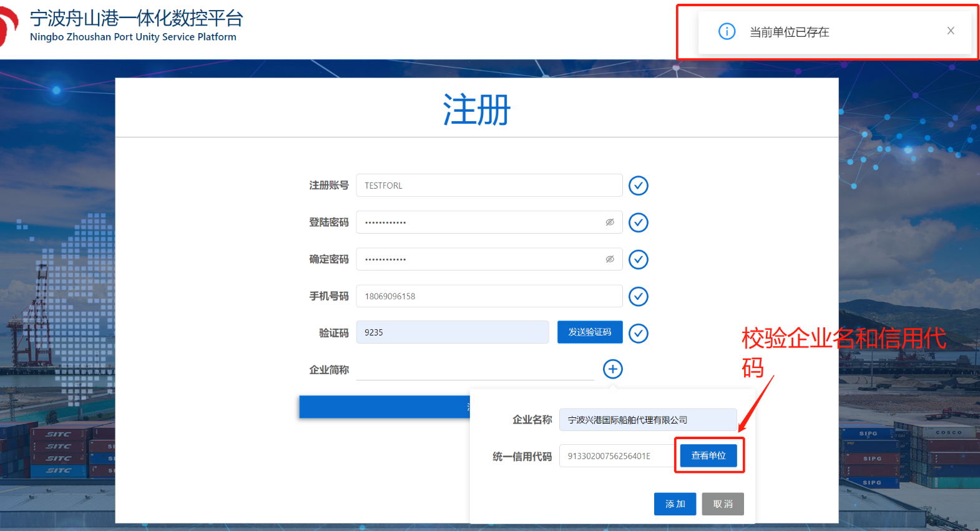Image resolution: width=980 pixels, height=531 pixels.
Task: Click the red platform logo at top left
Action: click(7, 28)
